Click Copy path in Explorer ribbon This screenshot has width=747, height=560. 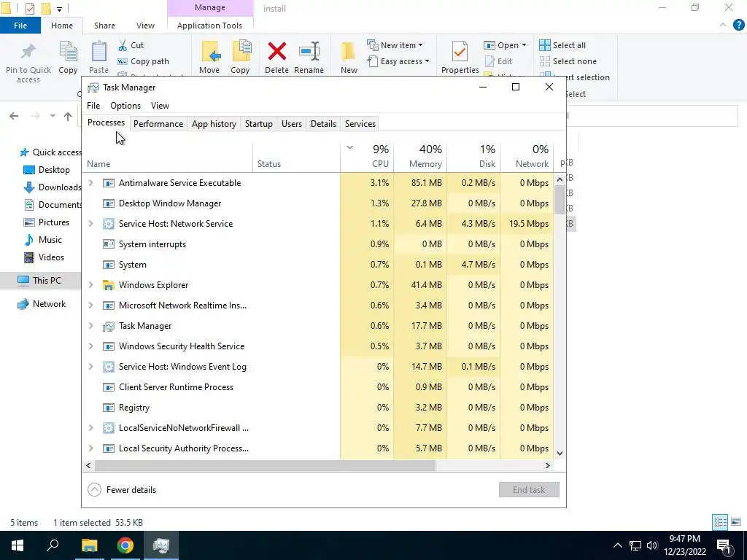143,61
